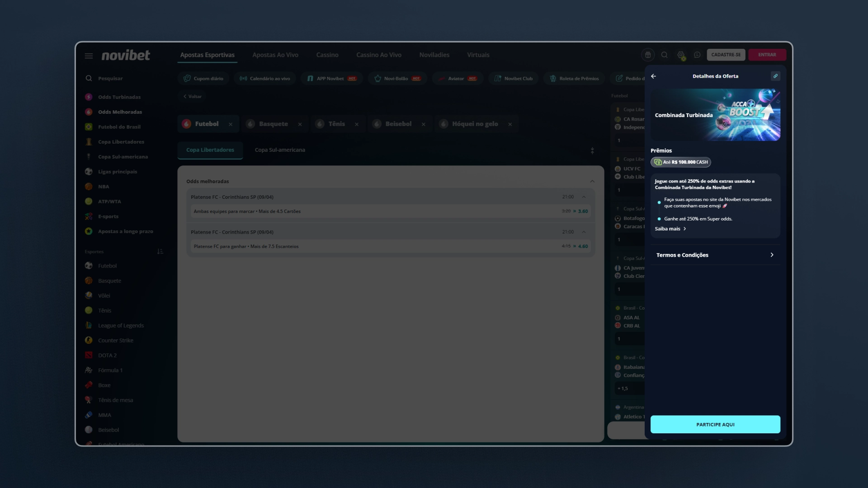Click the DOTA 2 icon
This screenshot has width=868, height=488.
tap(89, 355)
